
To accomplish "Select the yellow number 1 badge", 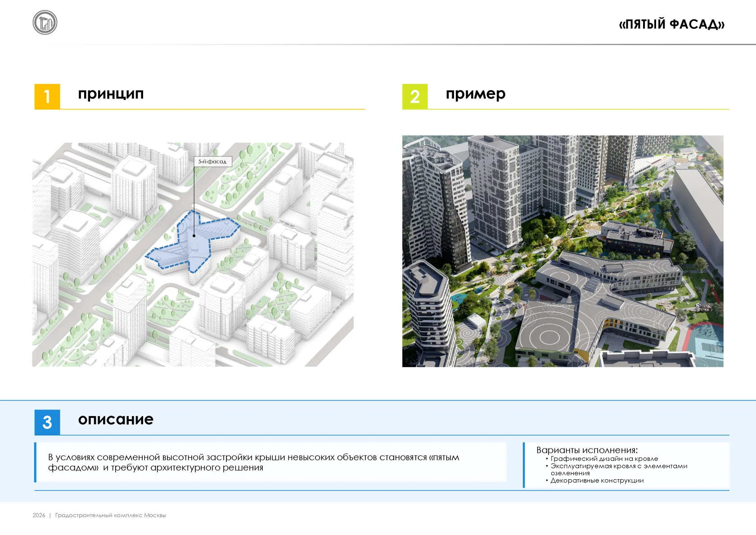I will (47, 96).
